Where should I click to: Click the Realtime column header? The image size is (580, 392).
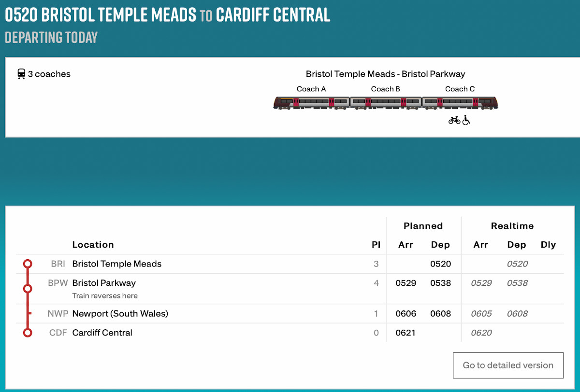click(x=512, y=226)
